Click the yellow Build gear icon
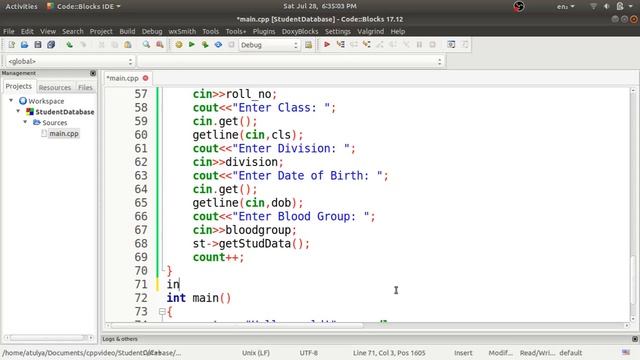 [x=178, y=45]
